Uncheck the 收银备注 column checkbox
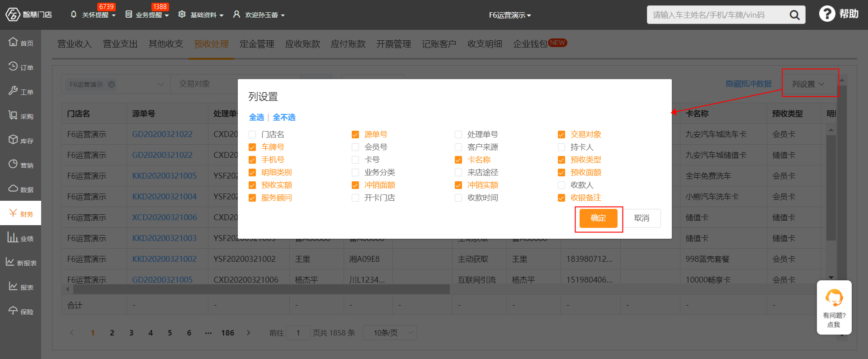Screen dimensions: 868x359 point(561,198)
